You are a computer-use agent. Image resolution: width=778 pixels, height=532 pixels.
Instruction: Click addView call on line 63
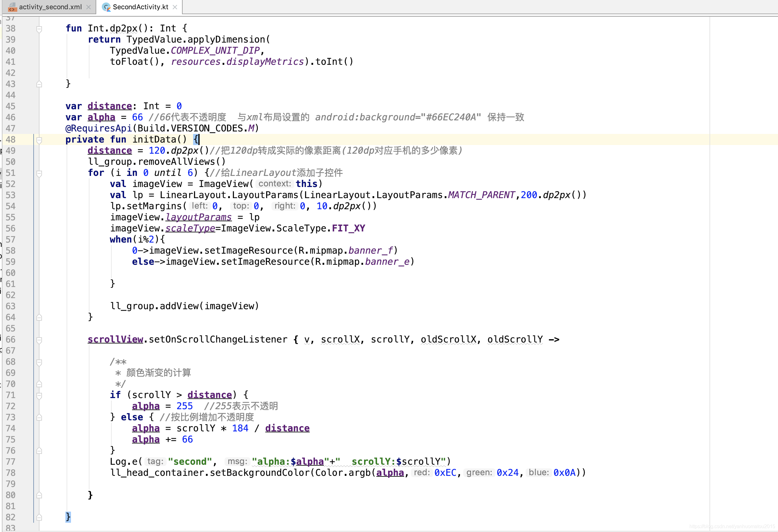click(179, 306)
